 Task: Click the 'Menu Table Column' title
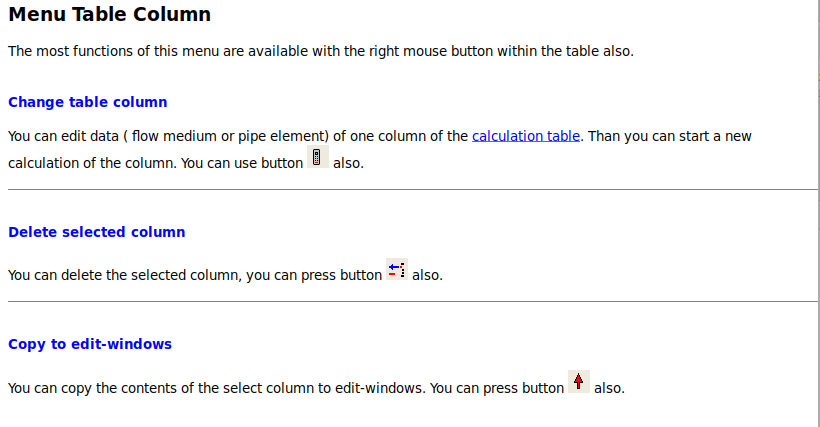click(109, 14)
